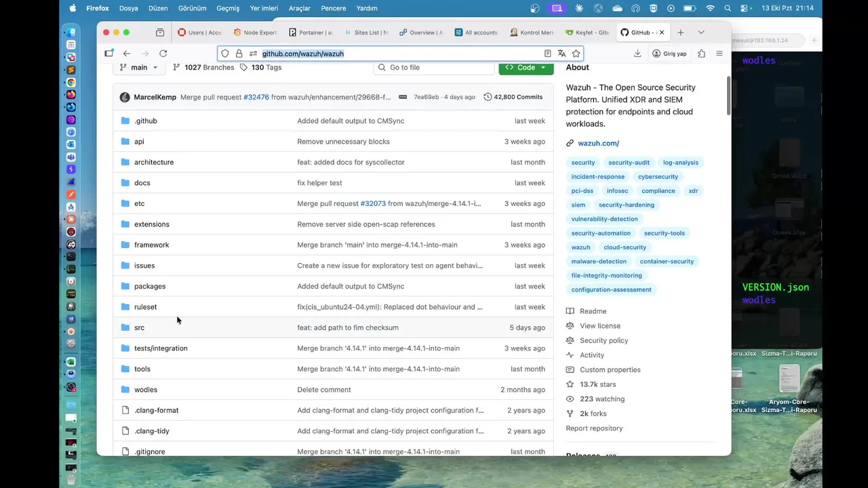868x488 pixels.
Task: Open the Firefox View icon left of the tabs
Action: (160, 33)
